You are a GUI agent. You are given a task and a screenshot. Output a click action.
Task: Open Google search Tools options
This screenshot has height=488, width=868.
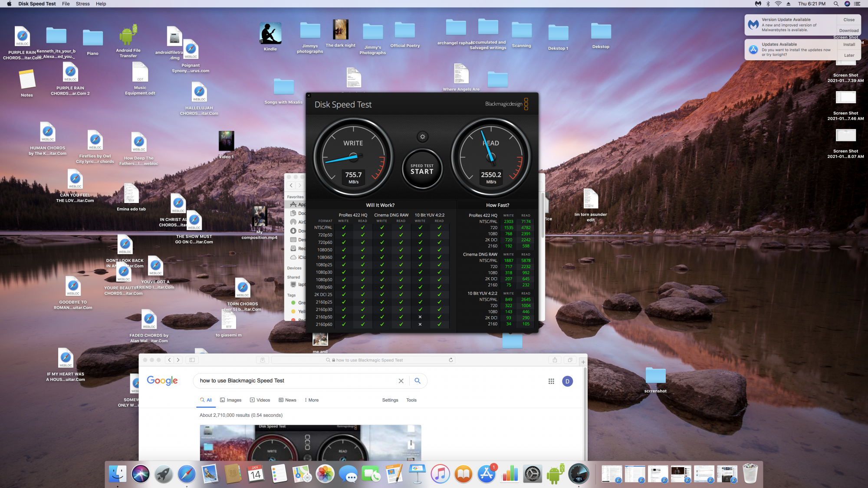(x=411, y=400)
